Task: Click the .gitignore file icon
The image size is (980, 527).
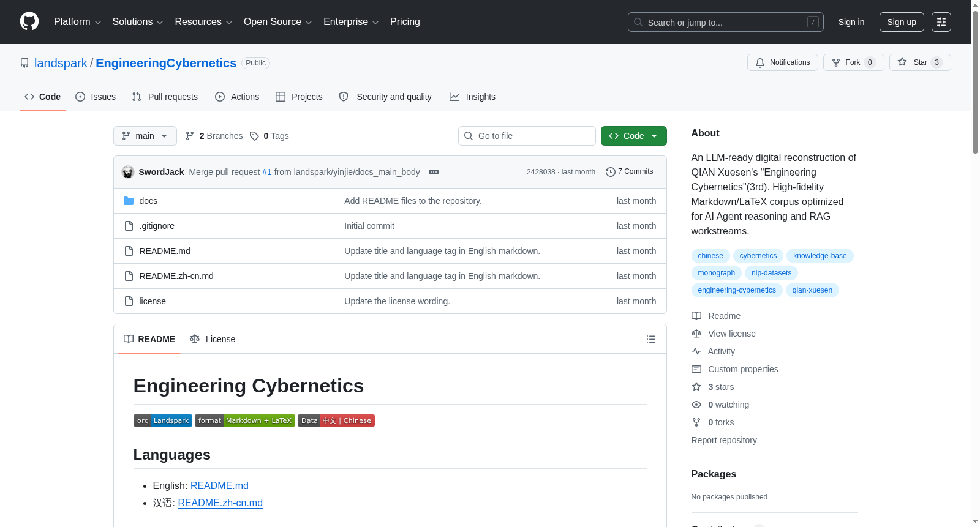Action: point(129,226)
